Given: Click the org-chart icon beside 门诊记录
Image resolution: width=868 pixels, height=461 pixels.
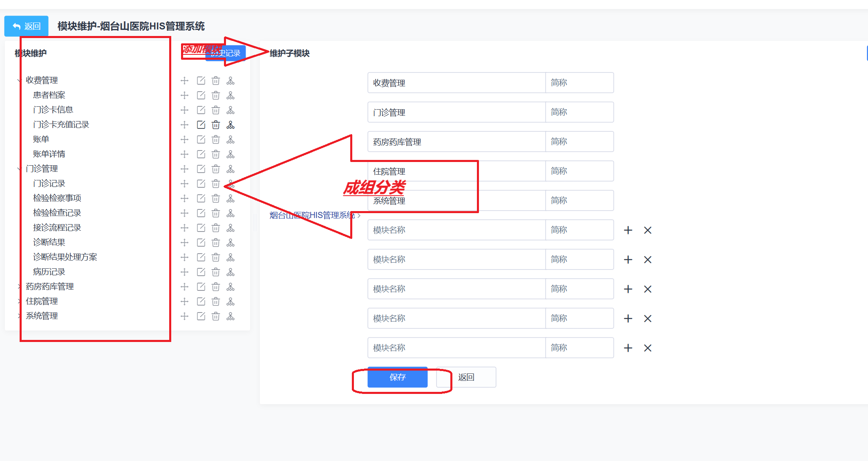Looking at the screenshot, I should pyautogui.click(x=231, y=183).
